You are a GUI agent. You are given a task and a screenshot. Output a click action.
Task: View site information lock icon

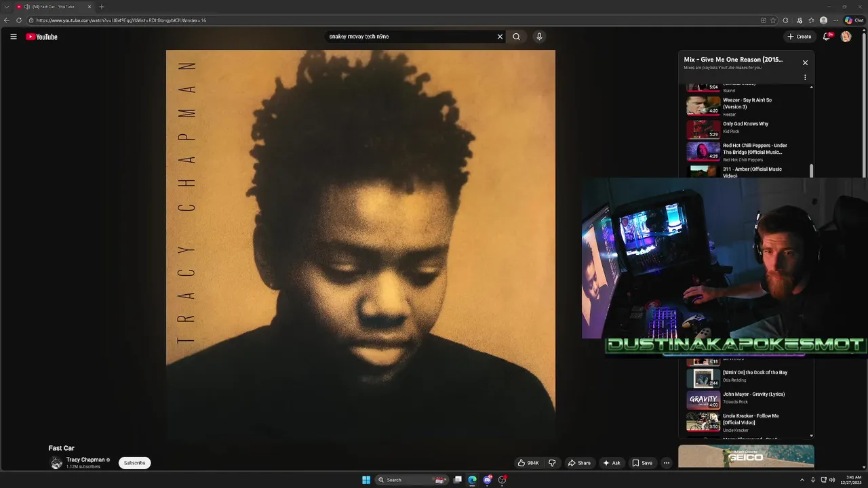click(x=31, y=20)
